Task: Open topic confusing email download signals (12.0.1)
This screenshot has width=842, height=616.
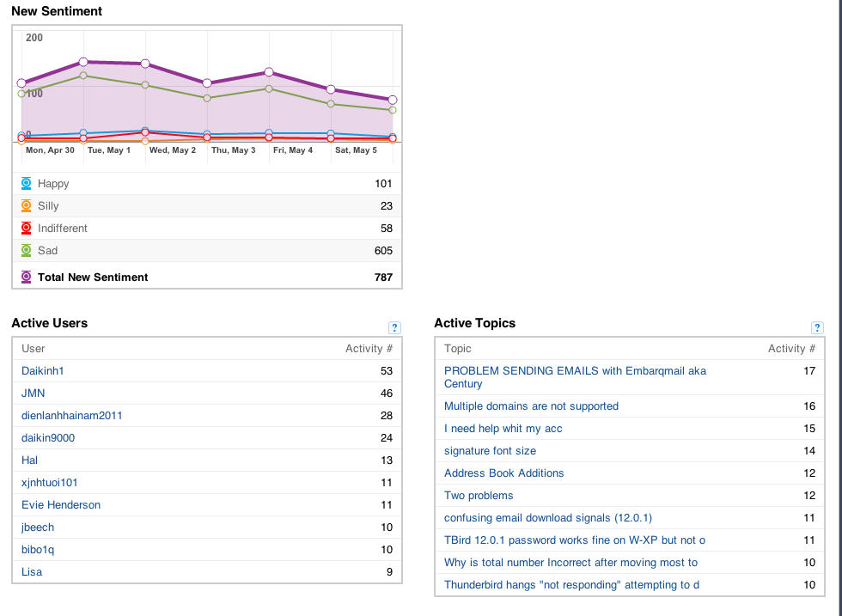Action: (x=548, y=518)
